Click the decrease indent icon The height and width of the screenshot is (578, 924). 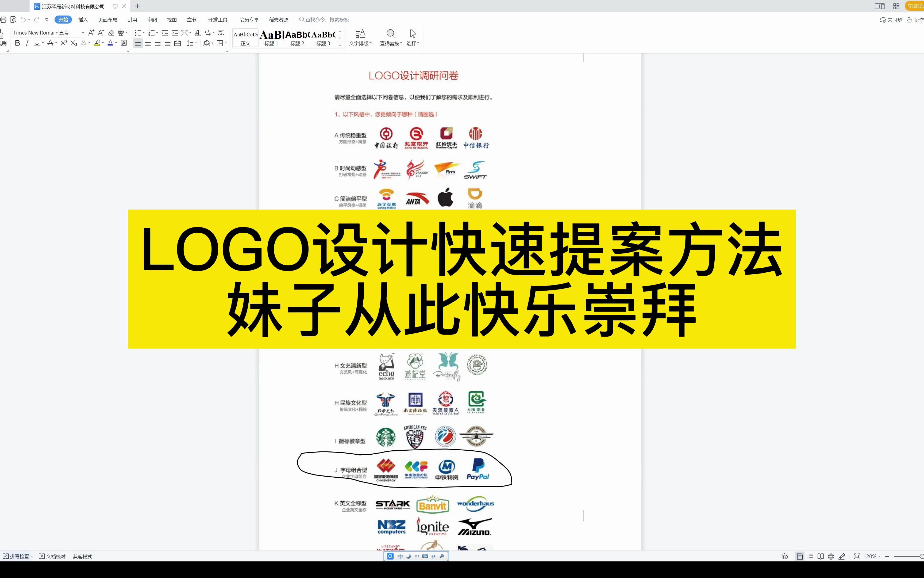click(x=165, y=33)
